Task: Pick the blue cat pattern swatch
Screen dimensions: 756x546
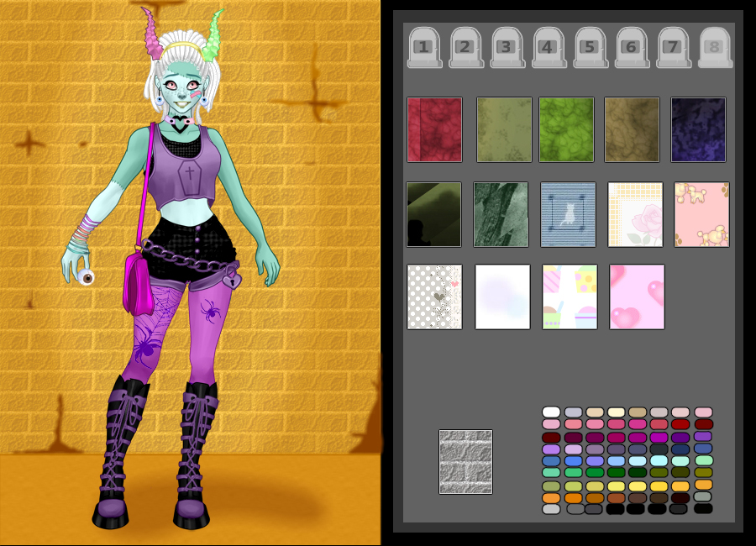Action: pyautogui.click(x=568, y=215)
